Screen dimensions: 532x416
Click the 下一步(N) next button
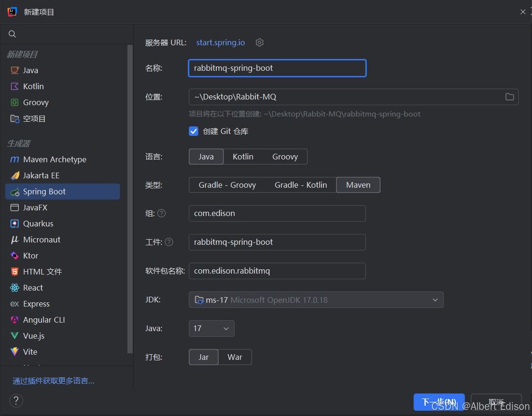pos(439,402)
